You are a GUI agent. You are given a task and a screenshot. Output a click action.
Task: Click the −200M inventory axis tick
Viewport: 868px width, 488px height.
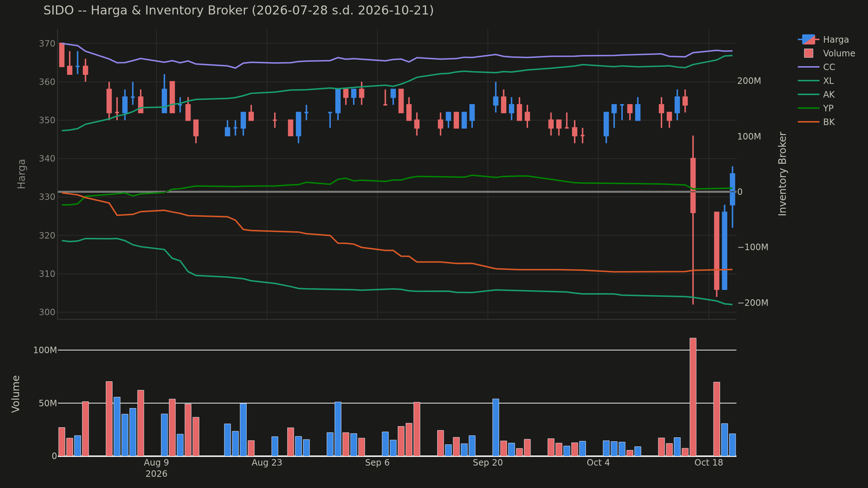[x=753, y=303]
